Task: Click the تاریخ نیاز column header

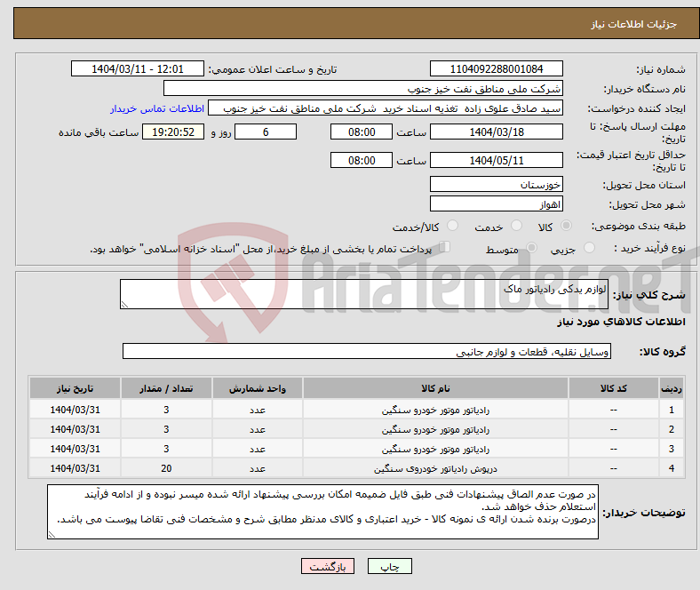Action: [75, 388]
